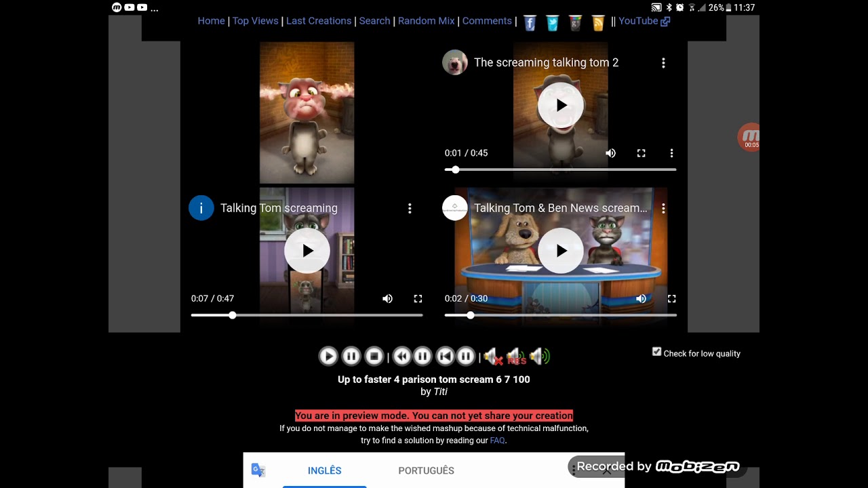868x488 pixels.
Task: Open three-dot menu for "Talking Tom & Ben News"
Action: (x=663, y=208)
